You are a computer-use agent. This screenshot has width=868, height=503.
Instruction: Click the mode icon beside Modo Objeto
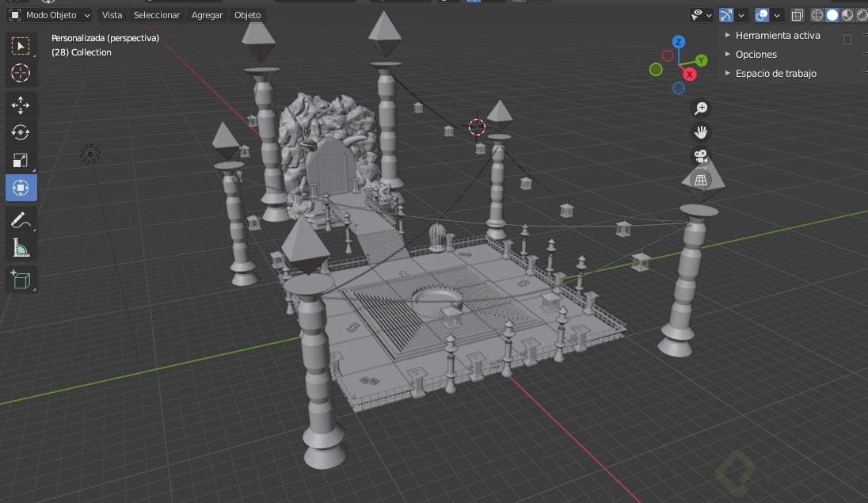coord(15,15)
